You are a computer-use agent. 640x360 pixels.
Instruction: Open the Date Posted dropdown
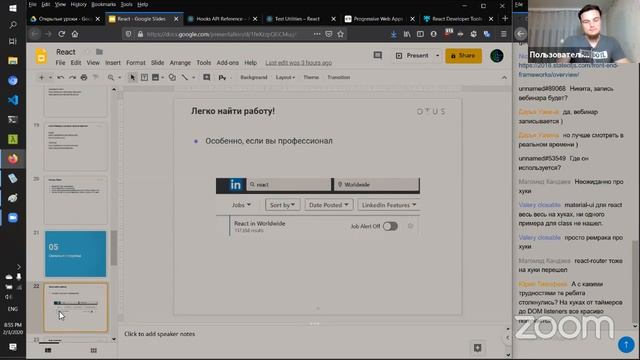tap(329, 205)
